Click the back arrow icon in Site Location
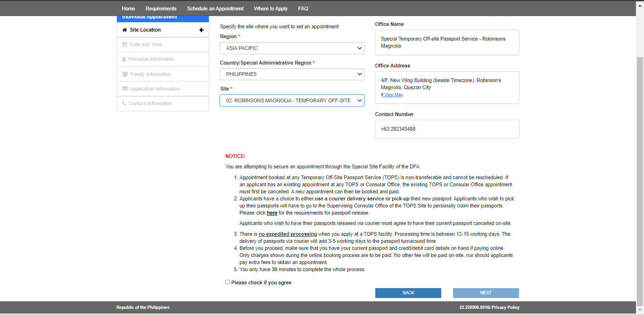The width and height of the screenshot is (644, 315). pyautogui.click(x=201, y=30)
